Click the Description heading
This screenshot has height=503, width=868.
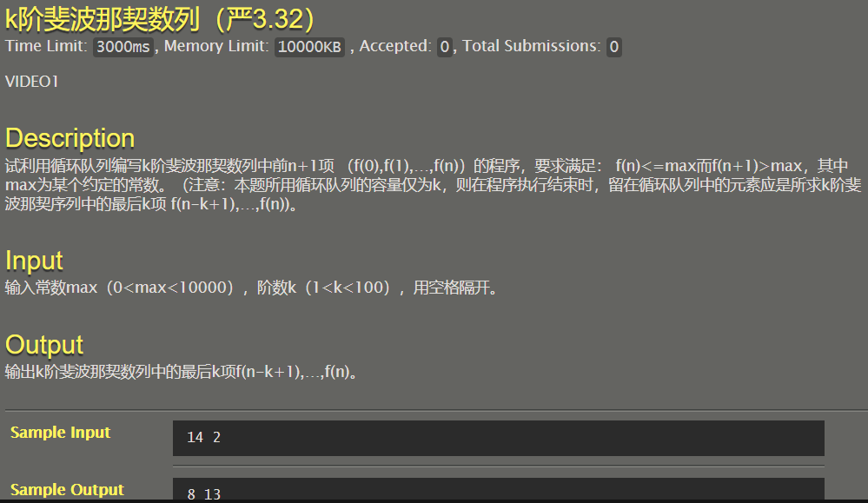click(x=70, y=138)
